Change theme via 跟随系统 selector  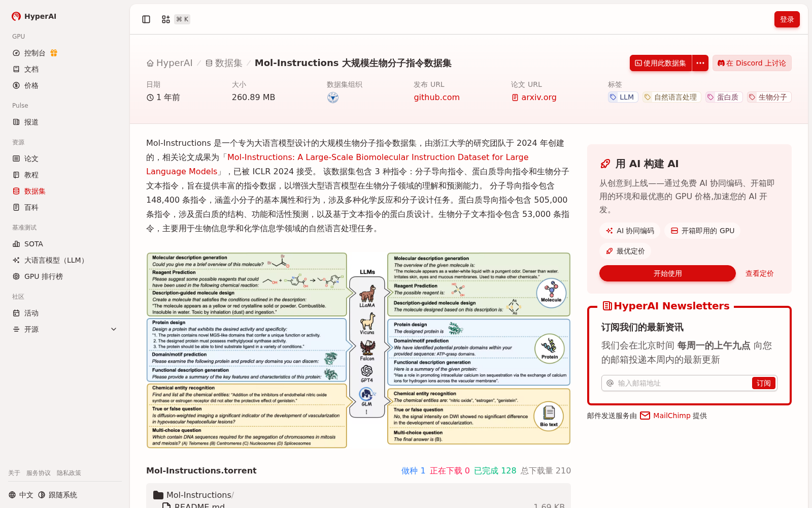pos(58,495)
